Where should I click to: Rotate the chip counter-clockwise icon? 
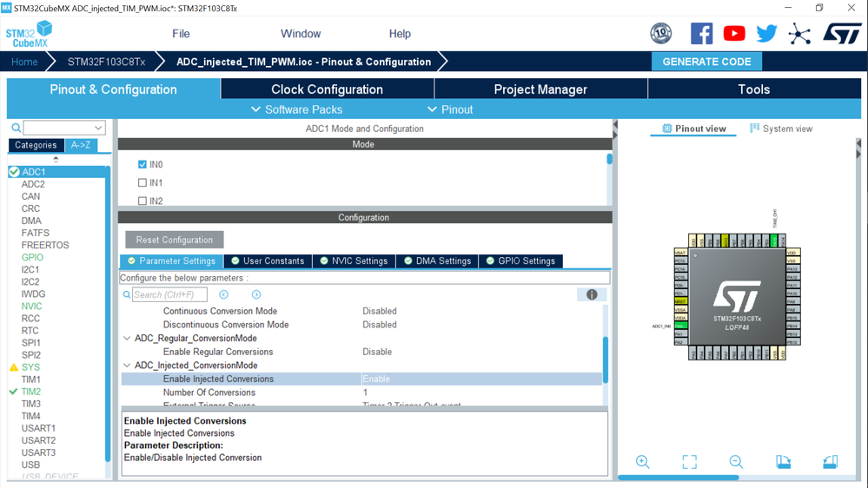click(x=831, y=461)
